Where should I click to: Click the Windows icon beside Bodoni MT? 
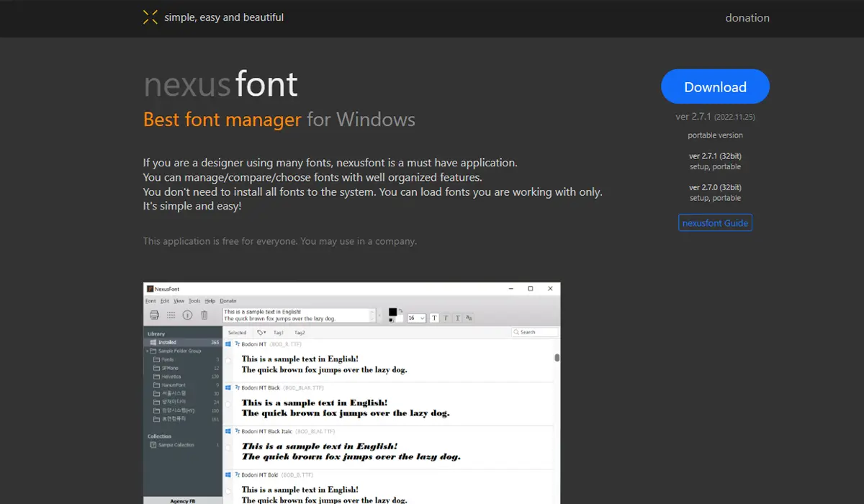tap(228, 344)
